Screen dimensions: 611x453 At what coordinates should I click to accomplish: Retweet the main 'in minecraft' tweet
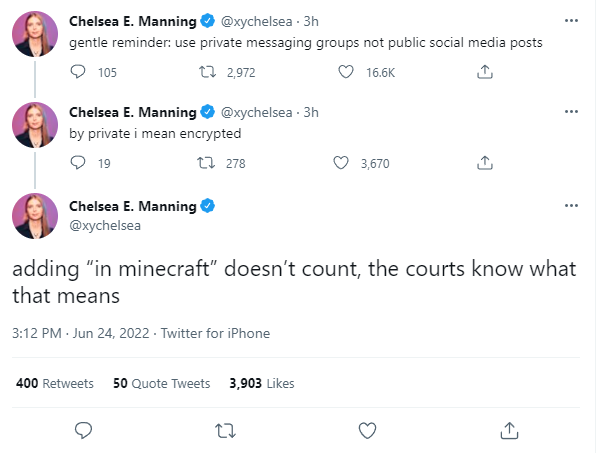pyautogui.click(x=226, y=430)
